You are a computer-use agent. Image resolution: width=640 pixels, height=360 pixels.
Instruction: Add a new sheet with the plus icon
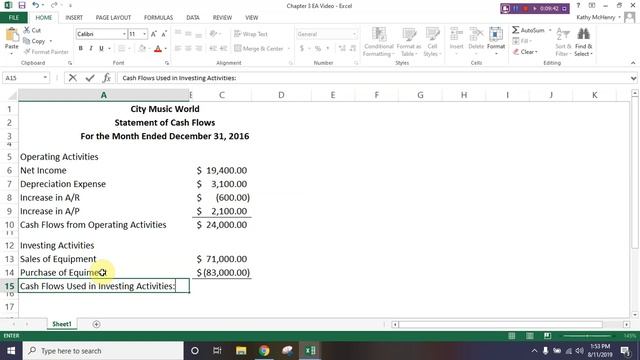pyautogui.click(x=96, y=324)
